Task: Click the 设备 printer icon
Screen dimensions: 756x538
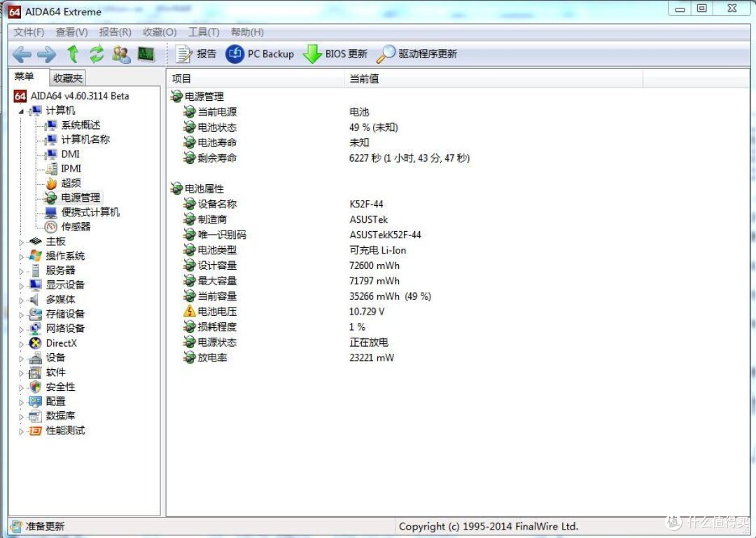Action: point(35,358)
